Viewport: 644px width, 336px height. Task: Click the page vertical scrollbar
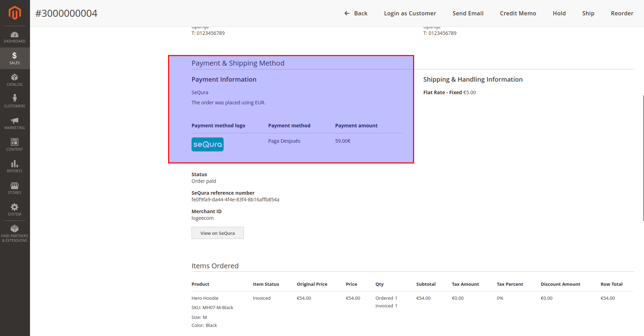tap(643, 158)
